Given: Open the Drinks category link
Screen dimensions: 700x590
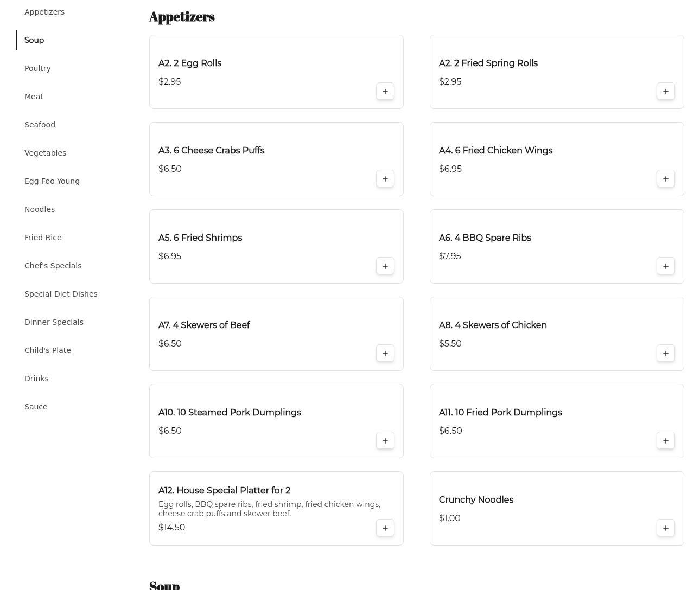Looking at the screenshot, I should click(36, 379).
